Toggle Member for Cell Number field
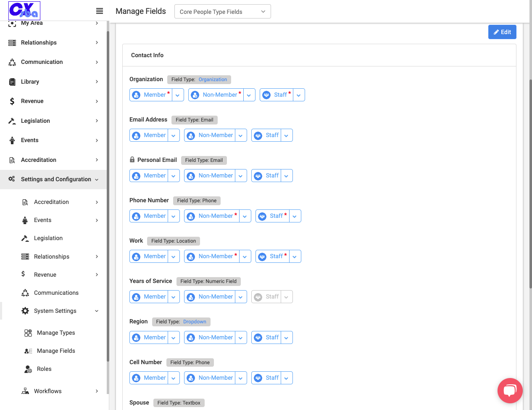This screenshot has height=410, width=532. [149, 378]
